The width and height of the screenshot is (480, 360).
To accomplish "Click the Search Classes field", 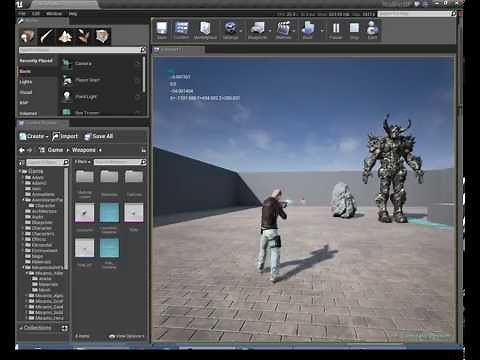I will 82,50.
